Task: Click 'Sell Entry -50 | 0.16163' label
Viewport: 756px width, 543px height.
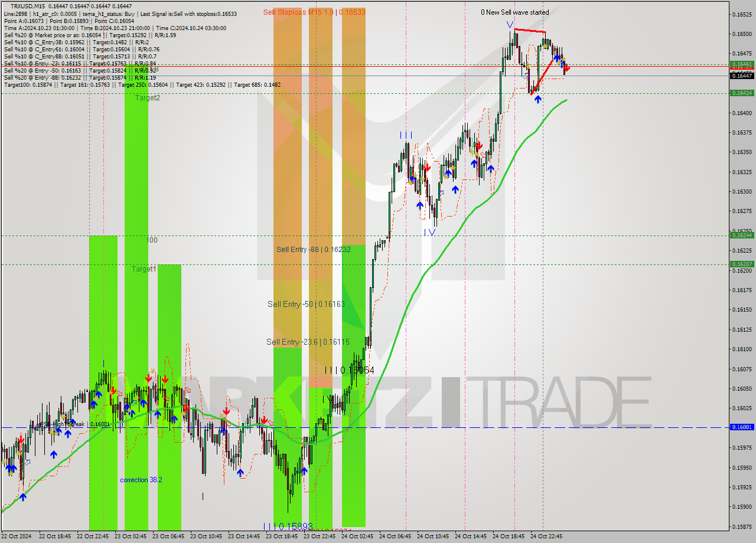Action: pos(306,304)
